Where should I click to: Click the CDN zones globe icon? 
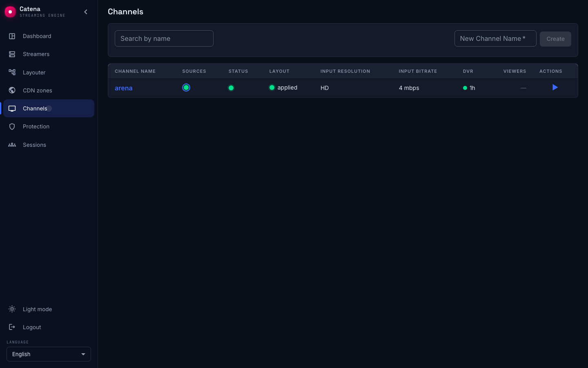tap(12, 90)
